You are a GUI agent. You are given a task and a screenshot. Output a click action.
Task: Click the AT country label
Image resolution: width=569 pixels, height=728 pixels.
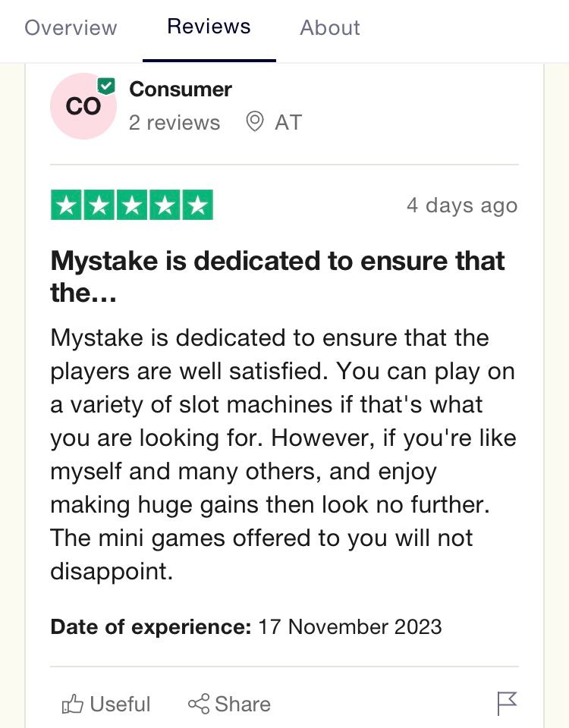(x=288, y=123)
